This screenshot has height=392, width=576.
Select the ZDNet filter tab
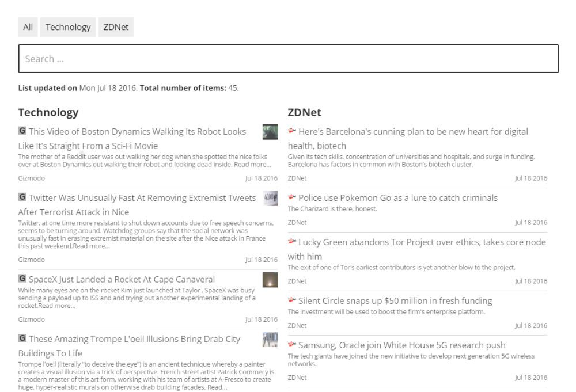pos(116,27)
